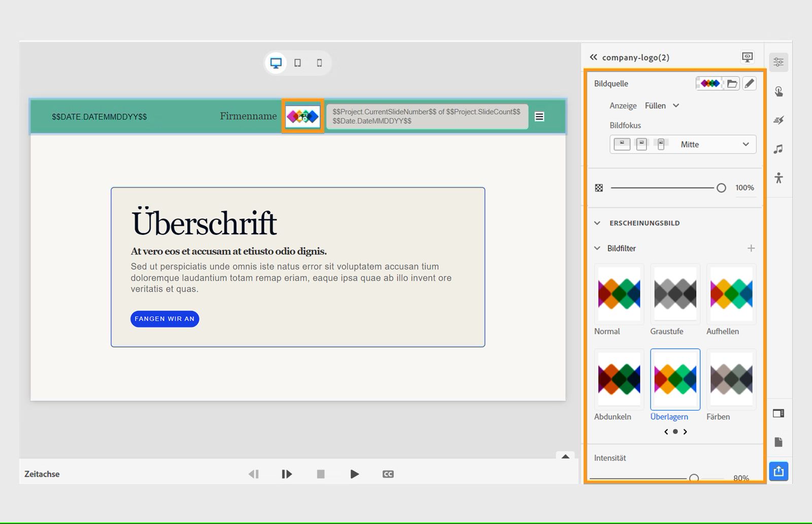Collapse the ERSCHEINUNGSBILD section
Image resolution: width=812 pixels, height=524 pixels.
[597, 223]
